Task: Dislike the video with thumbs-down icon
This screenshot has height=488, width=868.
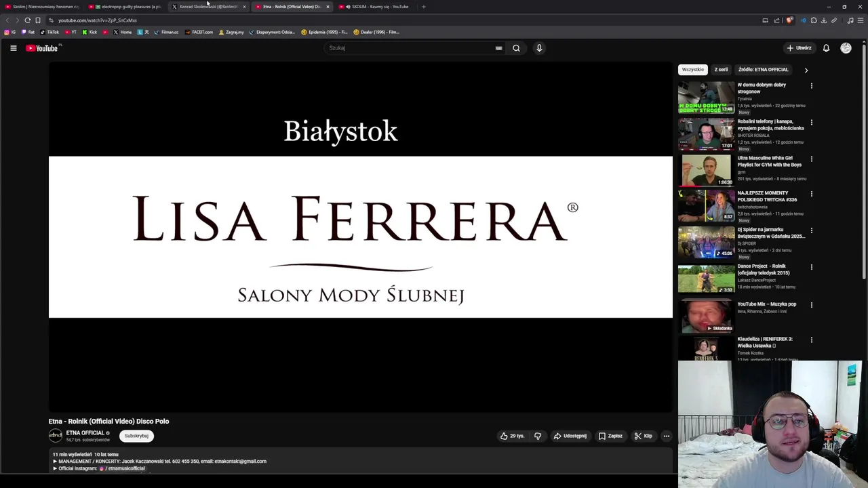Action: point(538,436)
